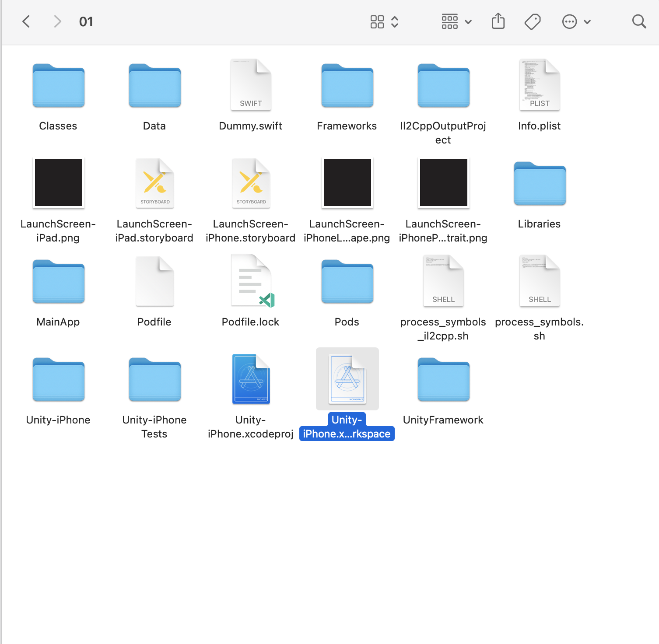Select the process_symbols.sh shell script
Screen dimensions: 659x644
coord(539,280)
